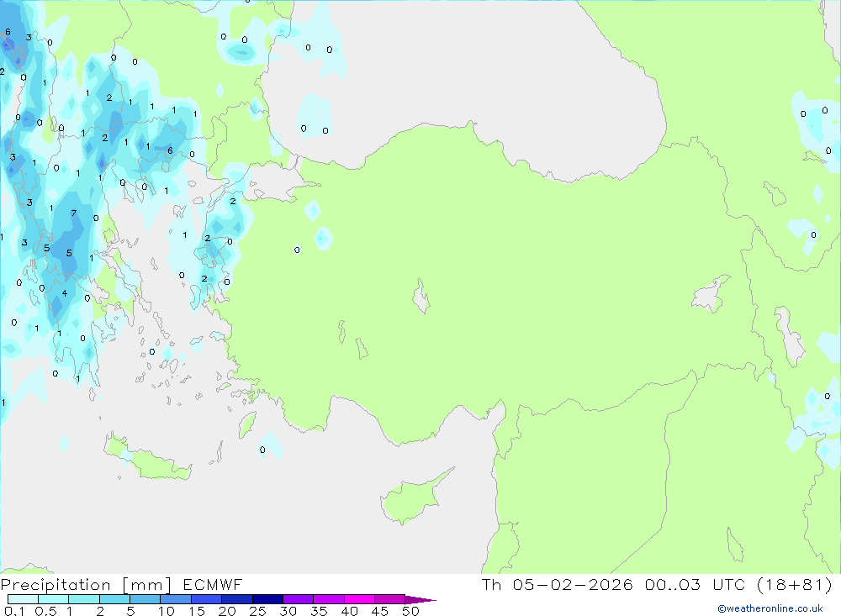Click the 'Precipitation [mm]' title text
This screenshot has width=841, height=616.
[x=86, y=585]
